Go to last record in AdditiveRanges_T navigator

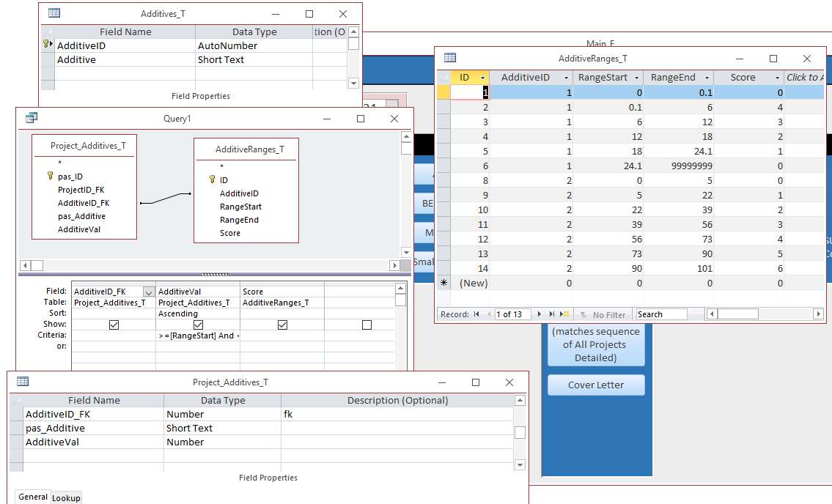(552, 314)
